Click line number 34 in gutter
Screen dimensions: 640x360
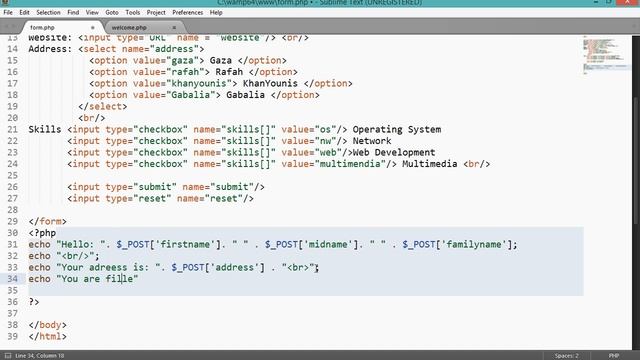[13, 279]
